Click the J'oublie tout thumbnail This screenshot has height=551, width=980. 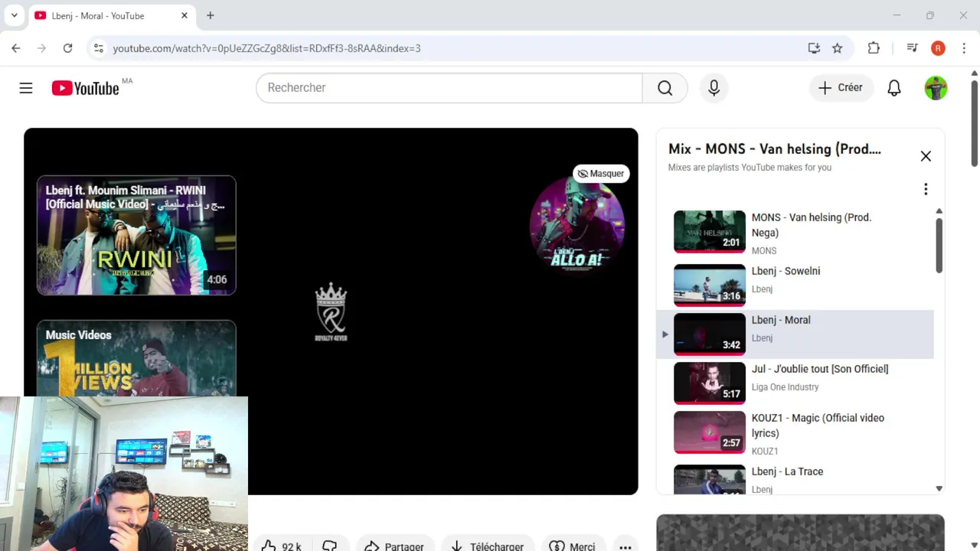[x=709, y=383]
